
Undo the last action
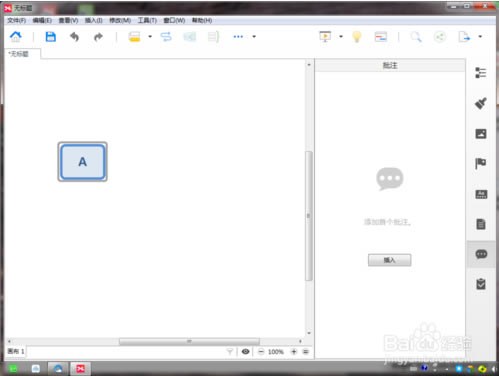coord(74,37)
